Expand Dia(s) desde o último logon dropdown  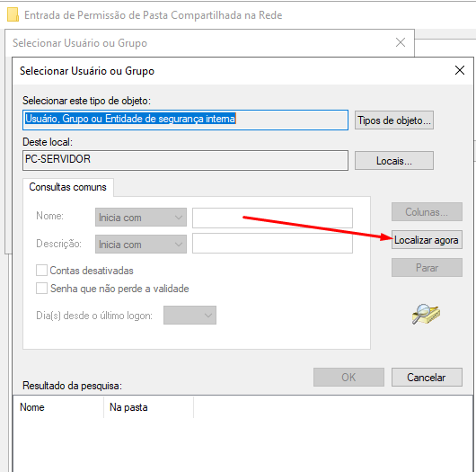click(x=190, y=316)
